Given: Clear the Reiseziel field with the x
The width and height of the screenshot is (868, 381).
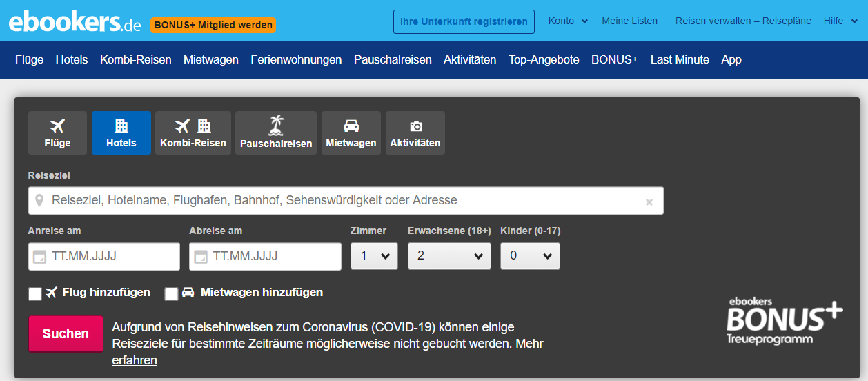Looking at the screenshot, I should [649, 202].
